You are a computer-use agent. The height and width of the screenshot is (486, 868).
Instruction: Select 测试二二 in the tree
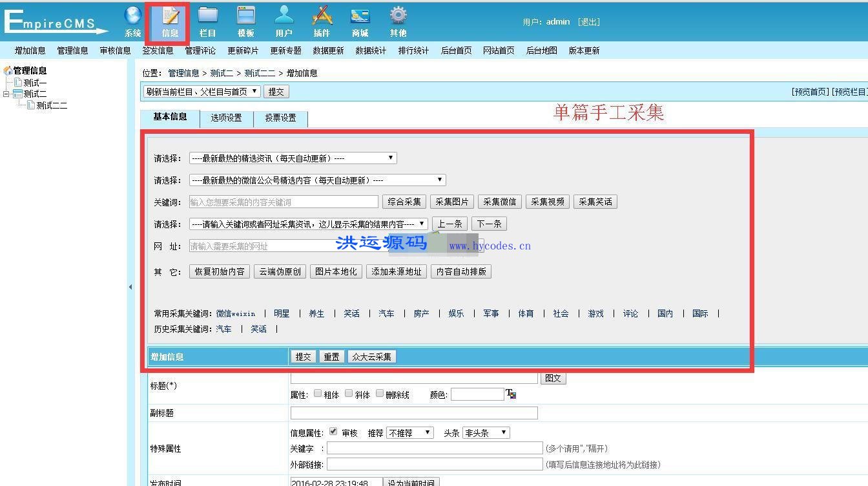(x=52, y=105)
